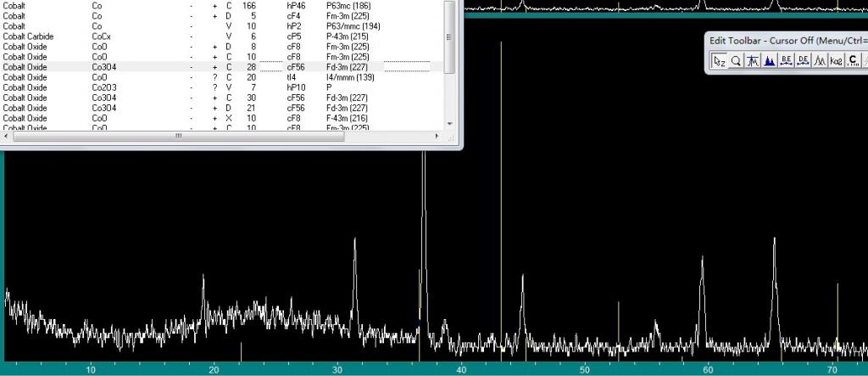
Task: Choose the Cobalt row with hP2
Action: click(221, 26)
